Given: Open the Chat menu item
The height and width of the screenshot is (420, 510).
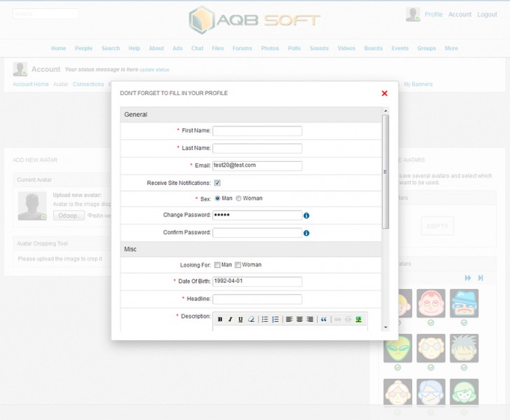Looking at the screenshot, I should 197,48.
